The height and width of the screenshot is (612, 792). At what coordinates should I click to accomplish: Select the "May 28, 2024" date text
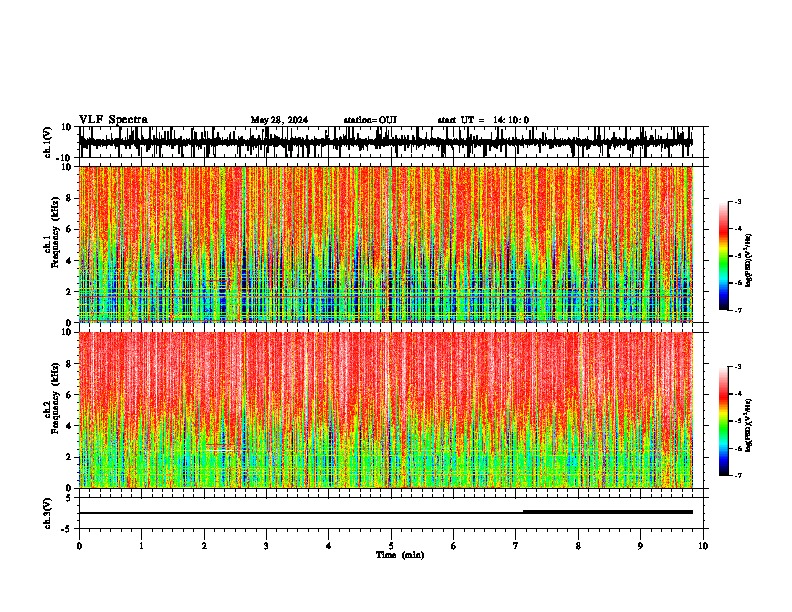pos(279,120)
